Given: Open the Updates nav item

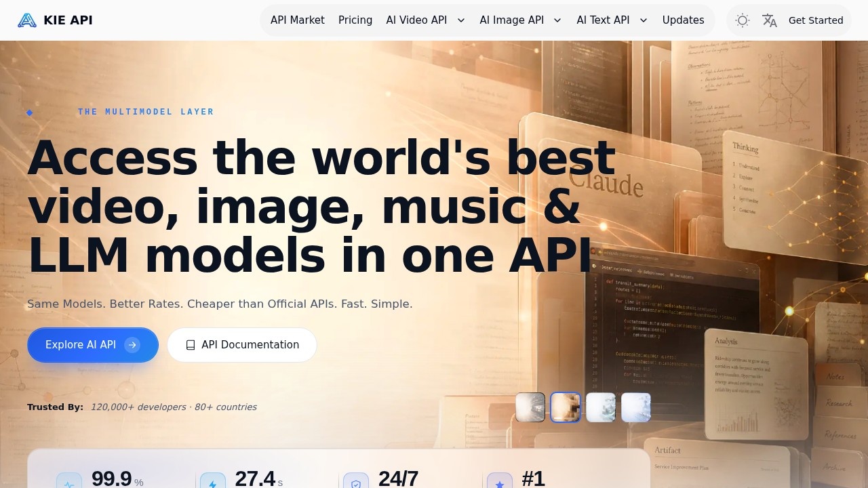Looking at the screenshot, I should click(x=683, y=20).
